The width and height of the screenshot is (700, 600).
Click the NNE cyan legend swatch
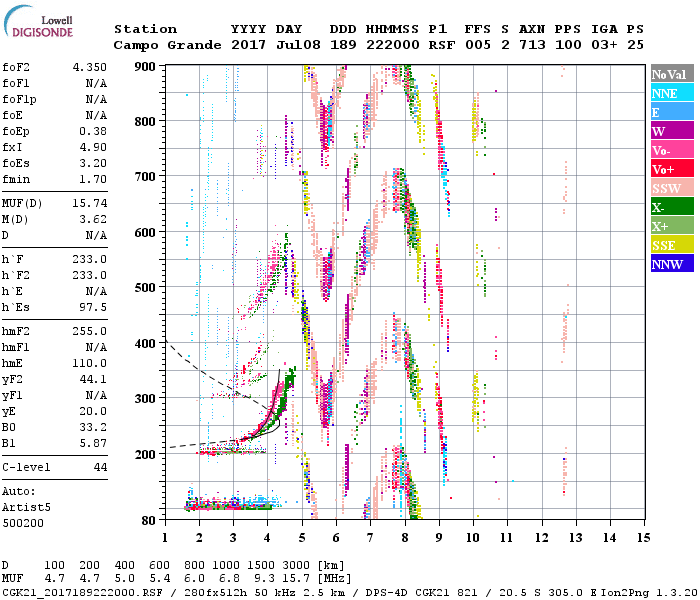[668, 93]
